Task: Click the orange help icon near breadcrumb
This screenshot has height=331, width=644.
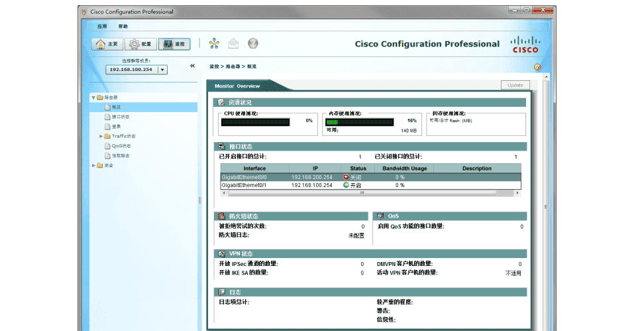Action: click(x=537, y=67)
